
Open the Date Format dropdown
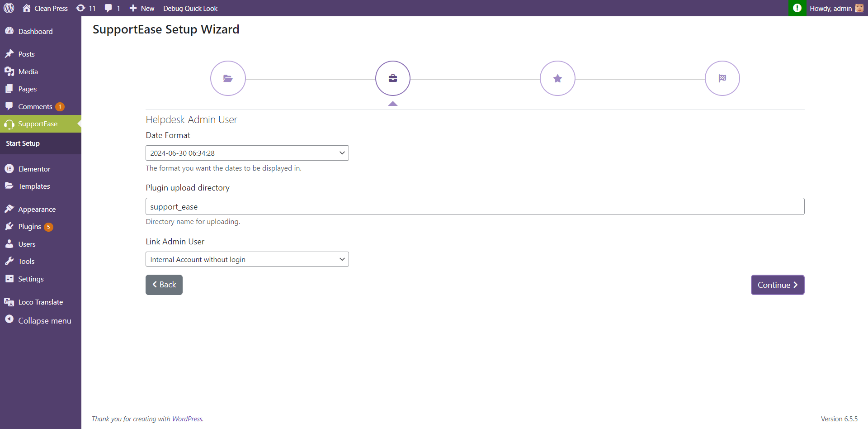tap(247, 153)
